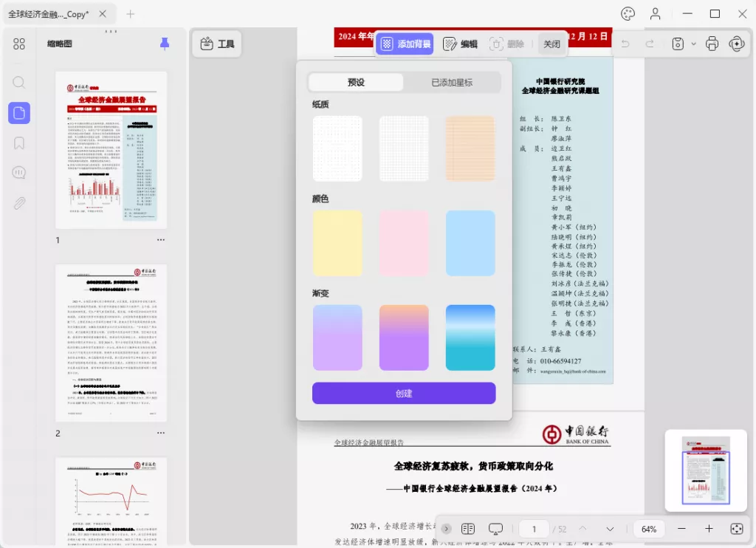Click the printer icon
The width and height of the screenshot is (756, 548).
pos(711,44)
